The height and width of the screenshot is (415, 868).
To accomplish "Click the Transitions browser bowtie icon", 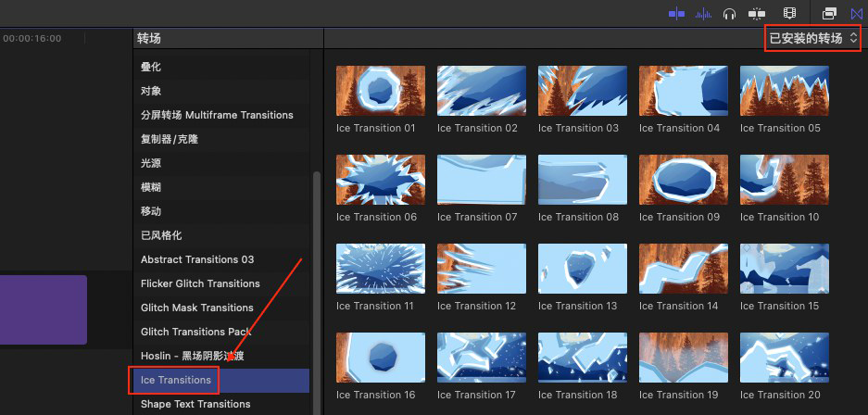I will (x=856, y=13).
